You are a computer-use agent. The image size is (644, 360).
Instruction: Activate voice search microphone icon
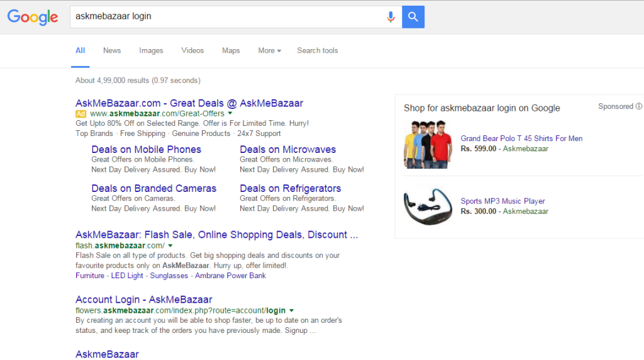[x=391, y=17]
